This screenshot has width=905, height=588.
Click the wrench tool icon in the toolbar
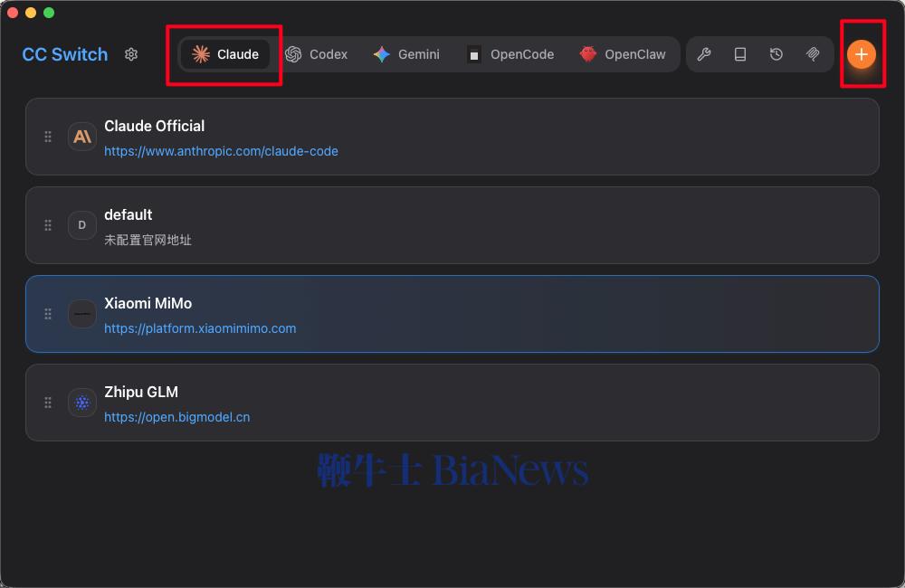pyautogui.click(x=704, y=54)
